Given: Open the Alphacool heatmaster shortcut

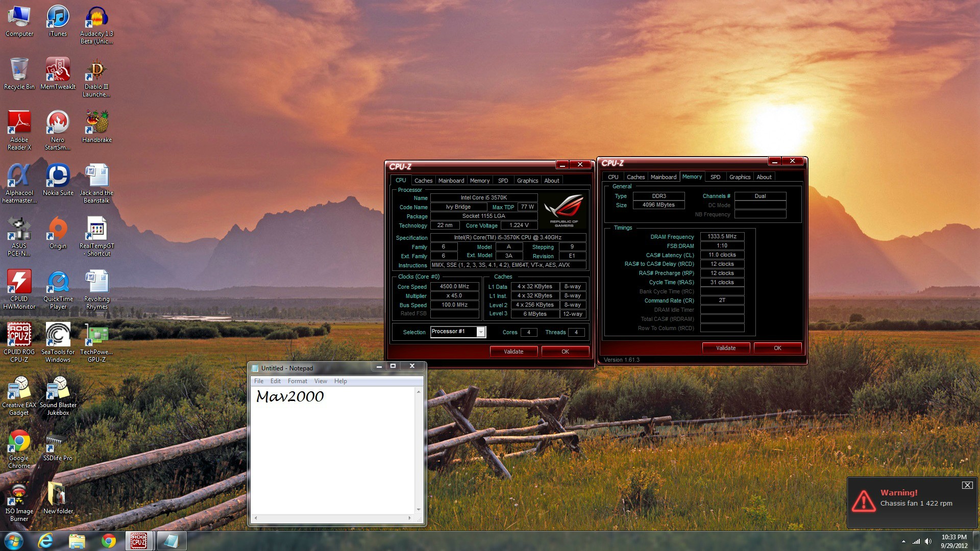Looking at the screenshot, I should (19, 184).
